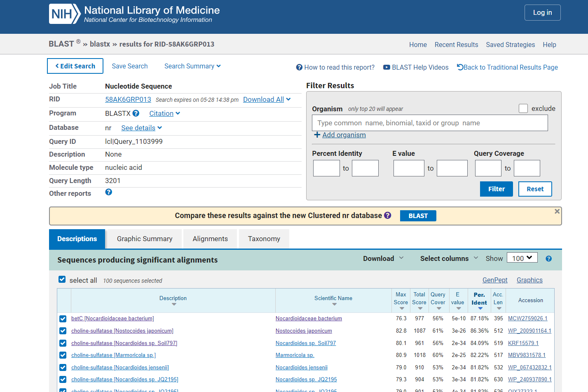Click the Reset filter button
This screenshot has width=588, height=392.
tap(535, 189)
